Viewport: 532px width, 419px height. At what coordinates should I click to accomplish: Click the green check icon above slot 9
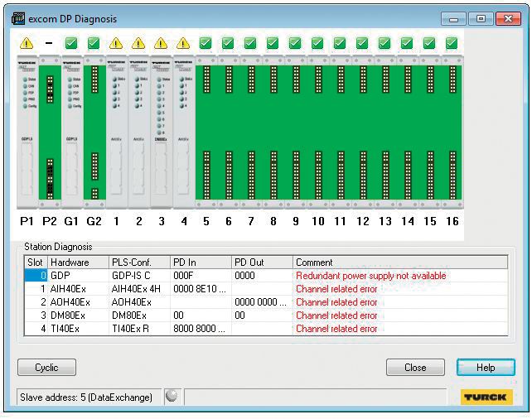point(295,43)
